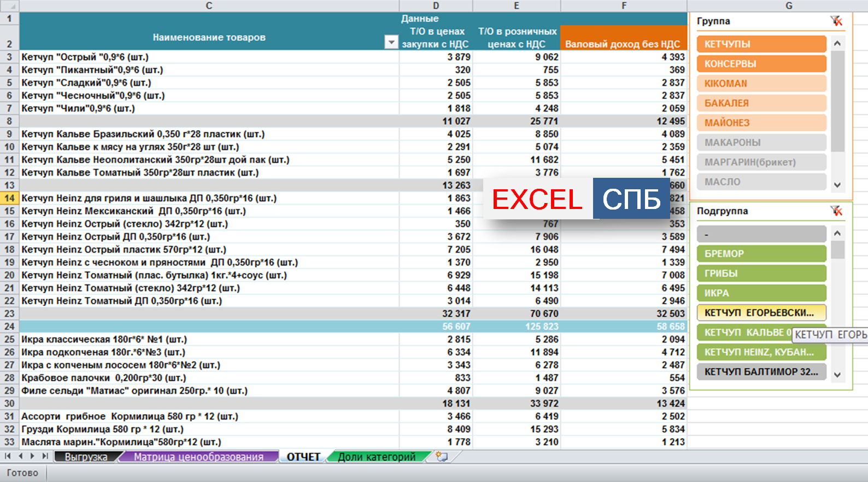Toggle the КОНСЕРВЫ group filter item
This screenshot has width=868, height=482.
(761, 64)
